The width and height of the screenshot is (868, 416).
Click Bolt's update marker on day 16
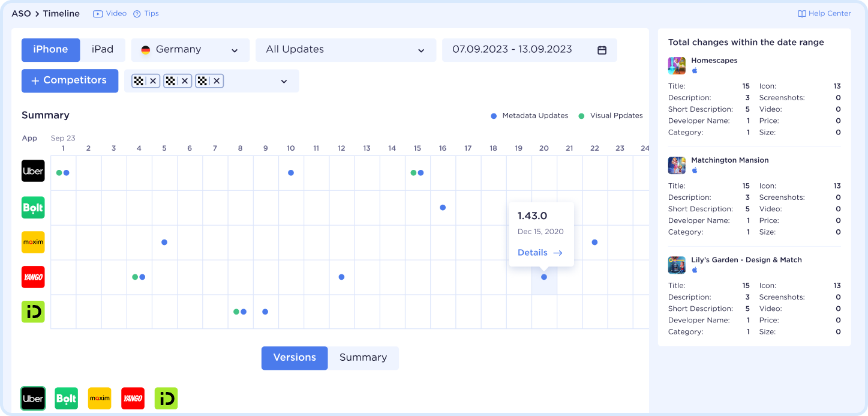tap(443, 208)
